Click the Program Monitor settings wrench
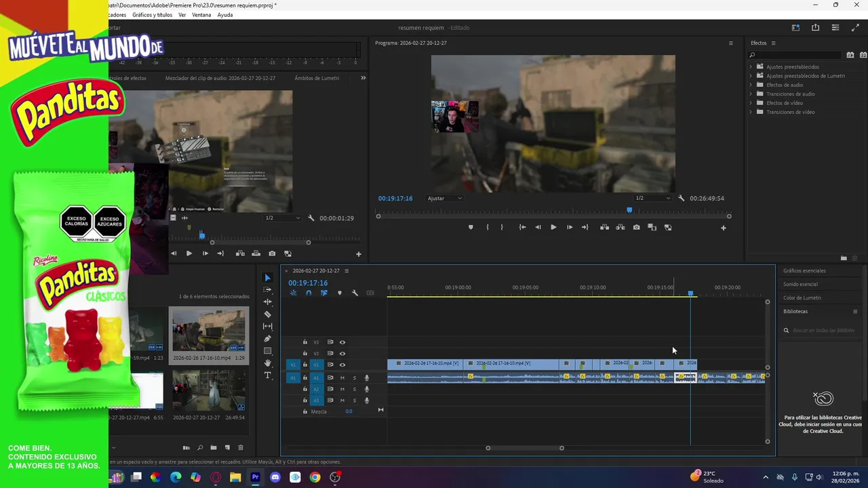The image size is (868, 488). tap(681, 198)
